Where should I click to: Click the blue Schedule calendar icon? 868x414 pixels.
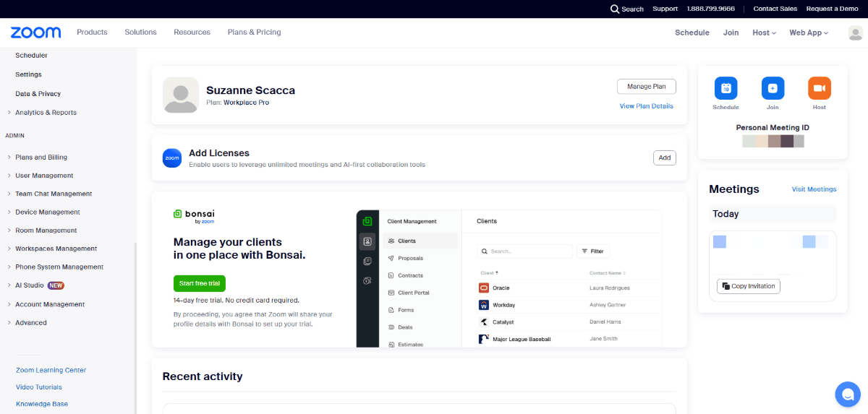pos(726,88)
